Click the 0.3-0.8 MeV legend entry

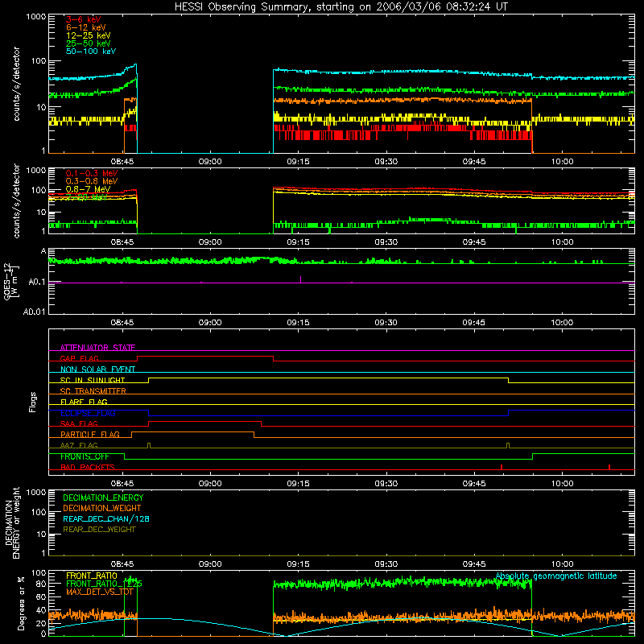pyautogui.click(x=92, y=181)
